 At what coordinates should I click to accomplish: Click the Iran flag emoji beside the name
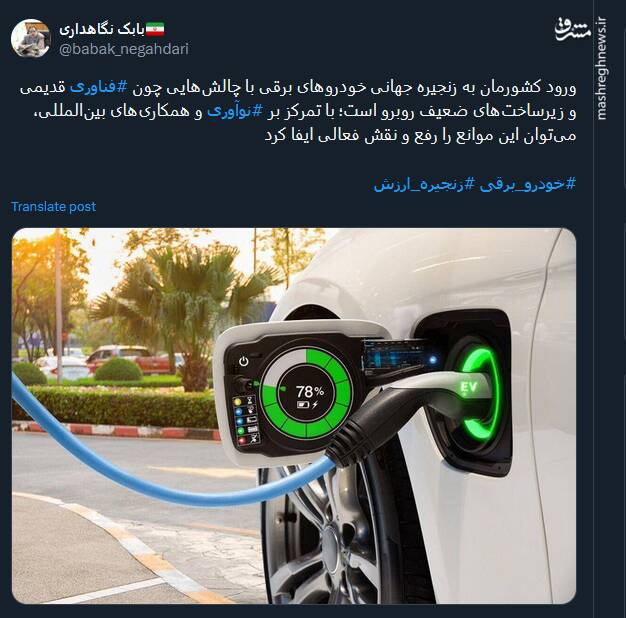point(155,29)
